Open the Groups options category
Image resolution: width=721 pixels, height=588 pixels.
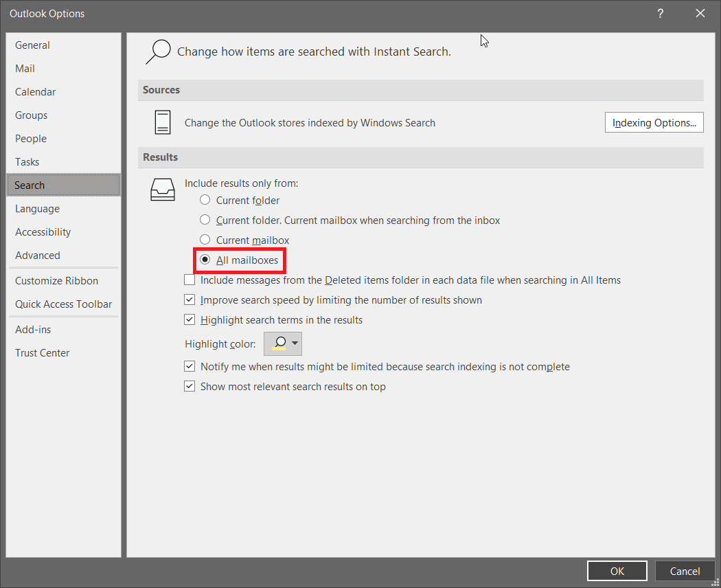[x=63, y=115]
